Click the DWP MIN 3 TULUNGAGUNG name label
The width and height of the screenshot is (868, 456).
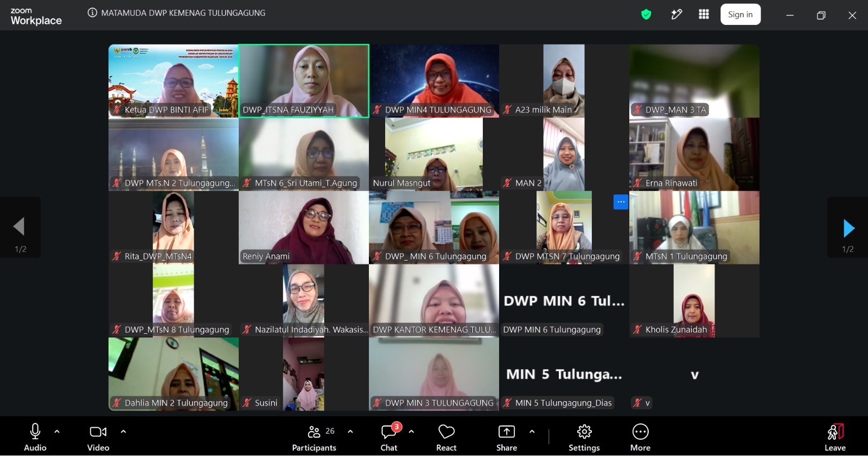[439, 403]
